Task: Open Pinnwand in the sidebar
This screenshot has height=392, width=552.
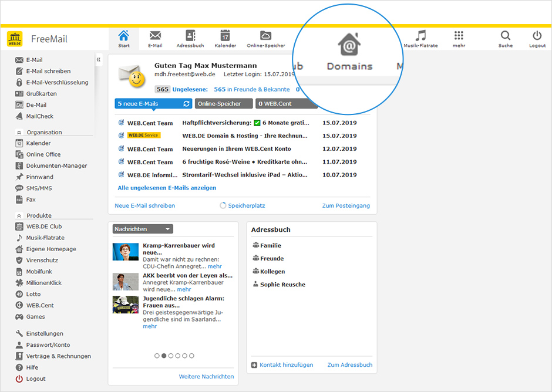Action: (x=35, y=177)
